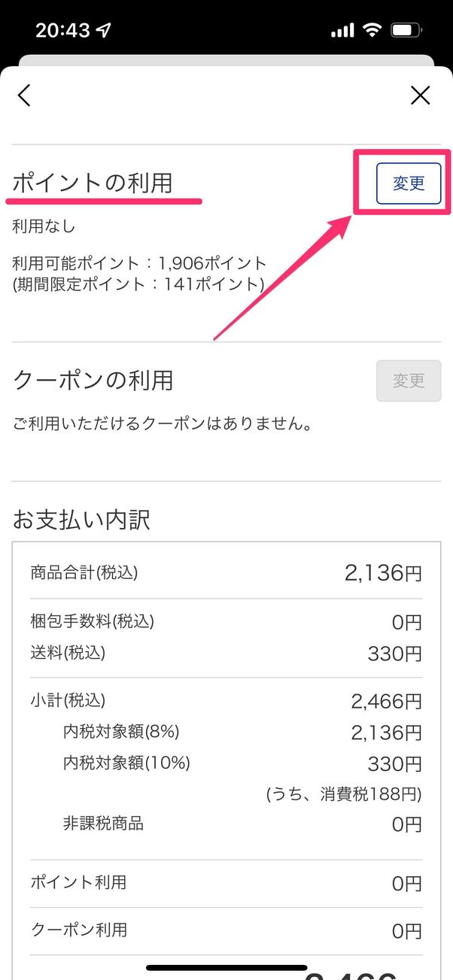Select the 商品合計(税込) row

point(226,573)
